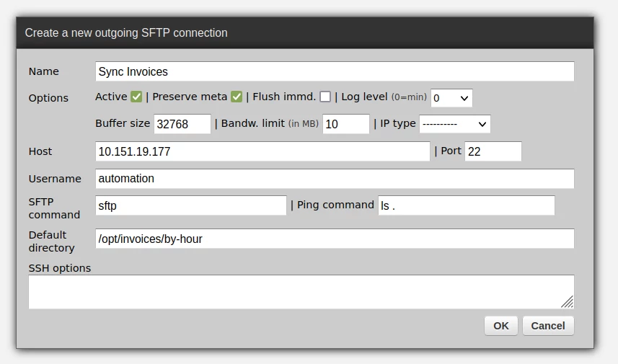Grab the SSH options resize handle
Image resolution: width=618 pixels, height=364 pixels.
568,302
